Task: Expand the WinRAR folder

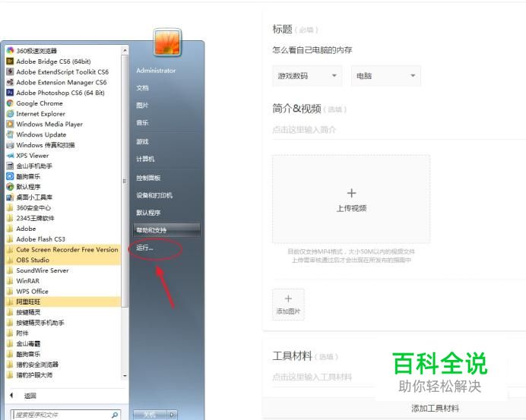Action: (63, 281)
